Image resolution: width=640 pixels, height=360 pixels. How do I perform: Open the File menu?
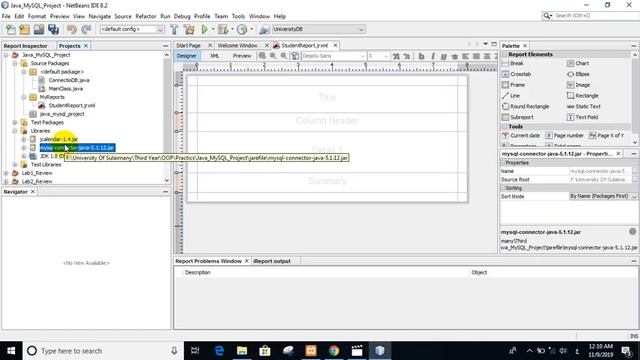6,16
